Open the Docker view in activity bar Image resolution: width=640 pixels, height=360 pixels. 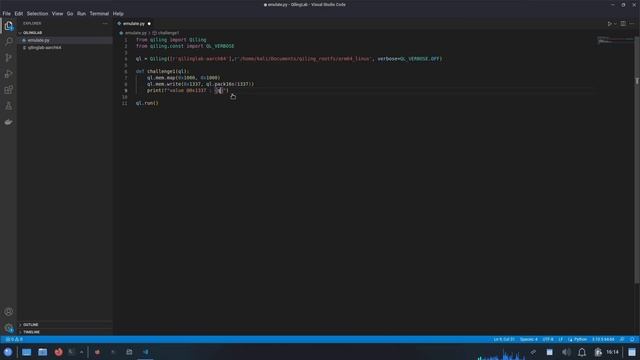point(9,122)
